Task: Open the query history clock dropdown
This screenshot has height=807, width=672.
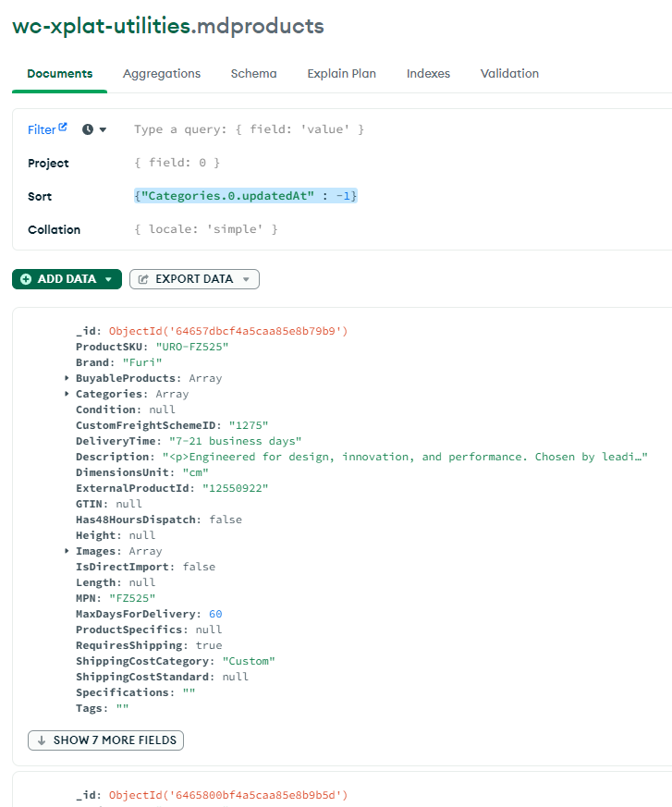Action: [88, 129]
